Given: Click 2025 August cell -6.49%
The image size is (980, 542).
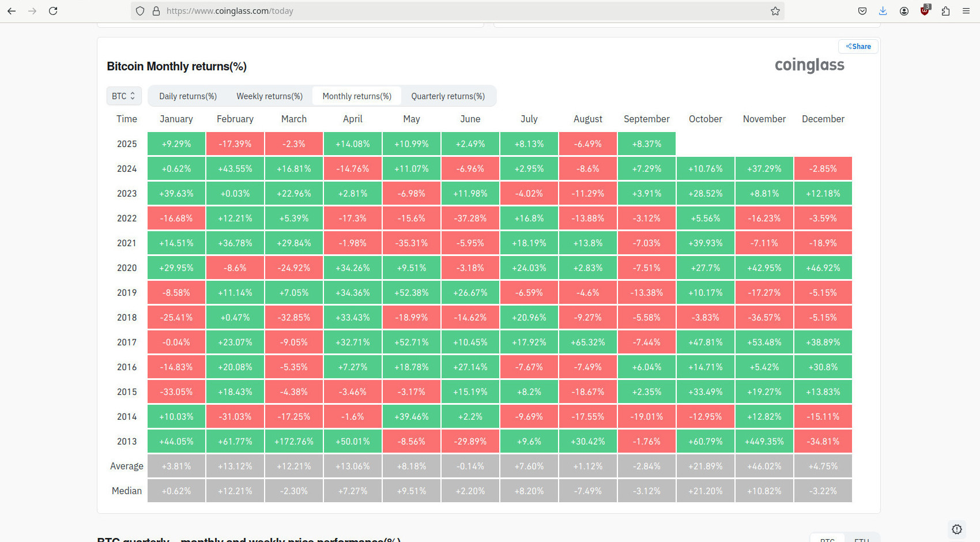Looking at the screenshot, I should [x=588, y=144].
